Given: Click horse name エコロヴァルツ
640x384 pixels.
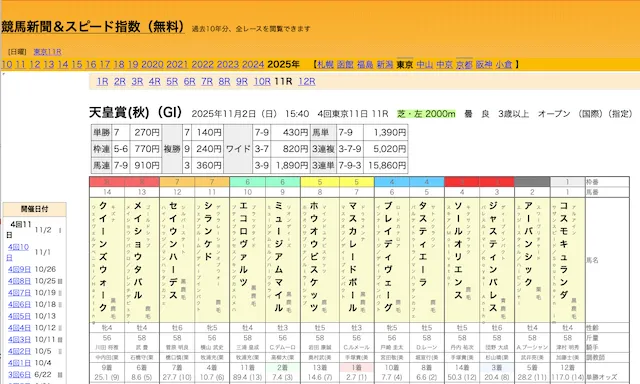Looking at the screenshot, I should coord(244,244).
